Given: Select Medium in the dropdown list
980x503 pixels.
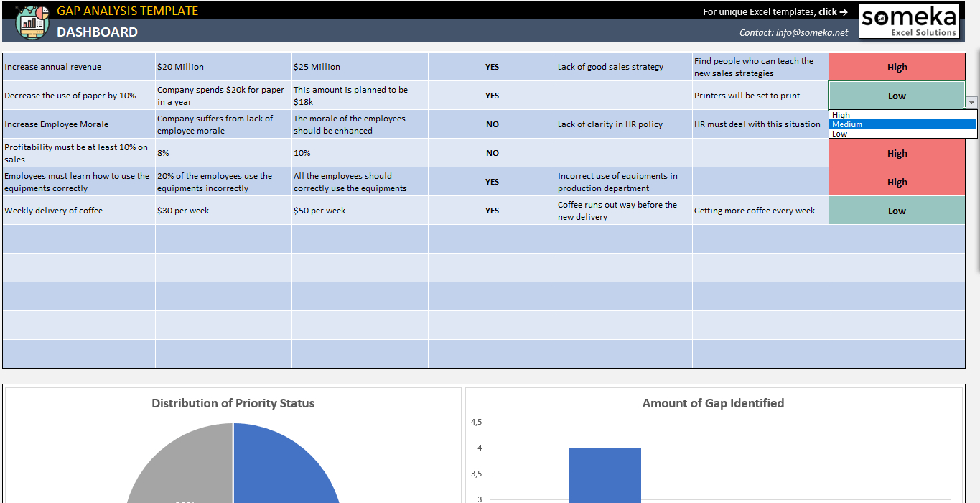Looking at the screenshot, I should (903, 124).
